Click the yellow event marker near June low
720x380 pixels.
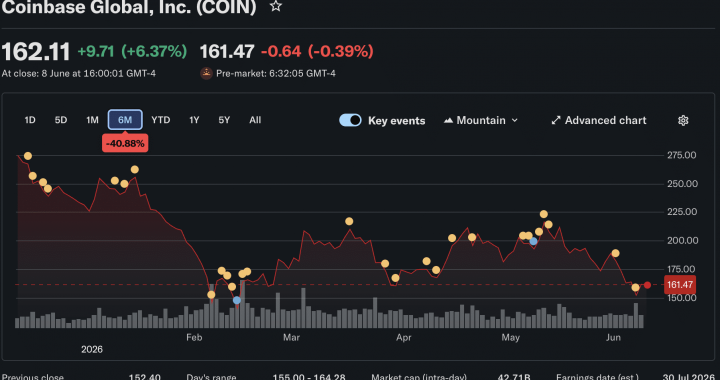(x=635, y=288)
